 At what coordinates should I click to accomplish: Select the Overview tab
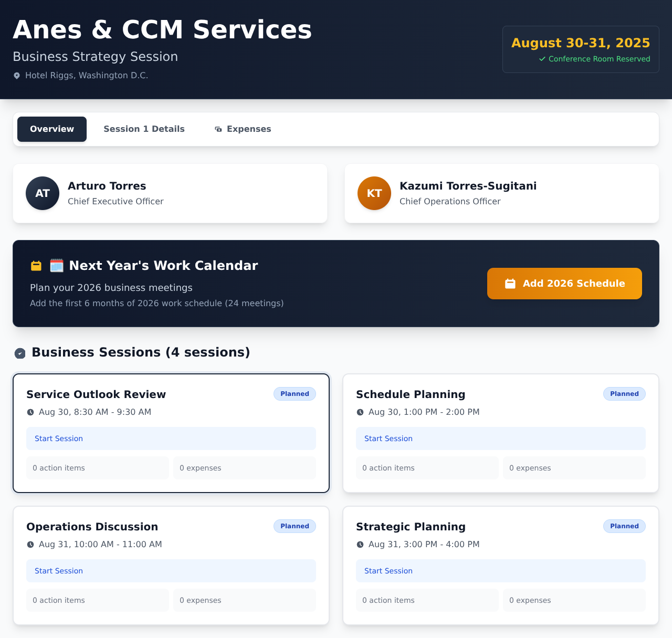click(51, 129)
